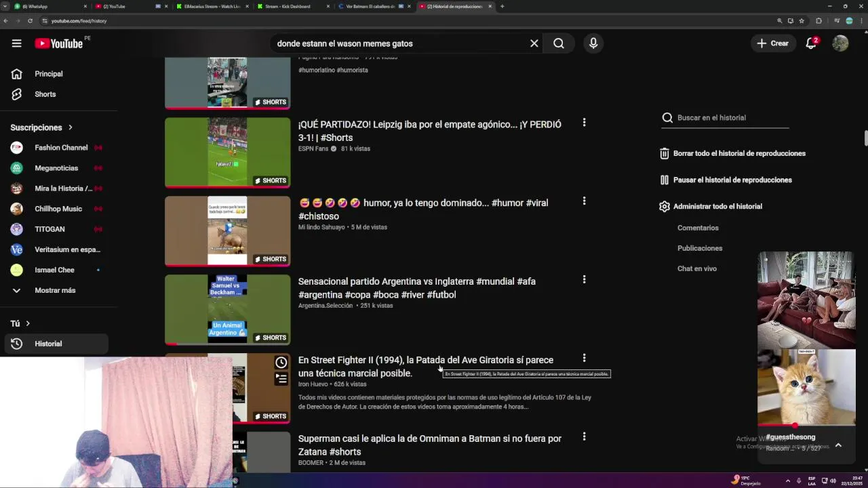Image resolution: width=868 pixels, height=488 pixels.
Task: Open the notifications bell
Action: click(811, 43)
